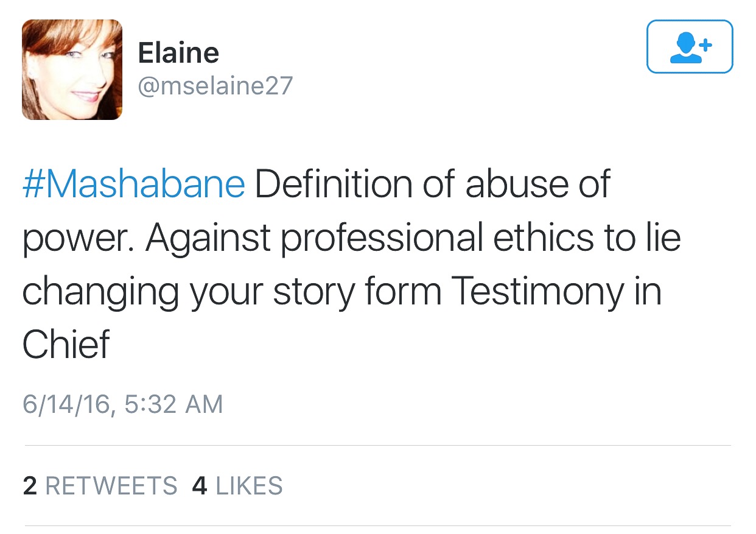Follow Elaine with the add-user button
This screenshot has height=534, width=756.
(x=689, y=47)
